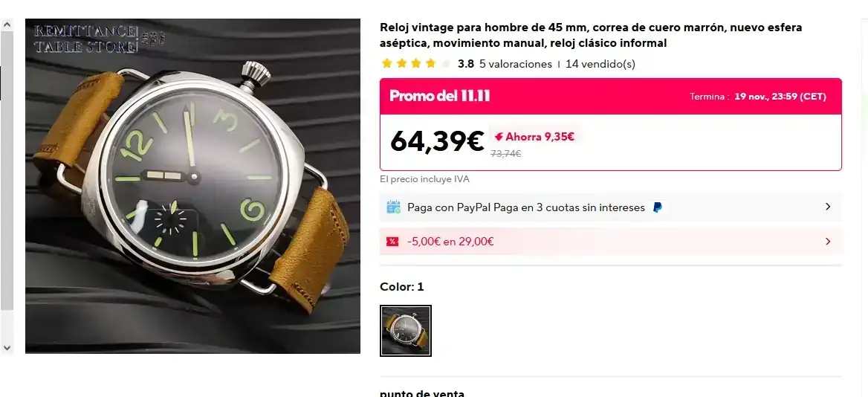Open the Promo del 11.11 banner
This screenshot has width=868, height=397.
611,97
